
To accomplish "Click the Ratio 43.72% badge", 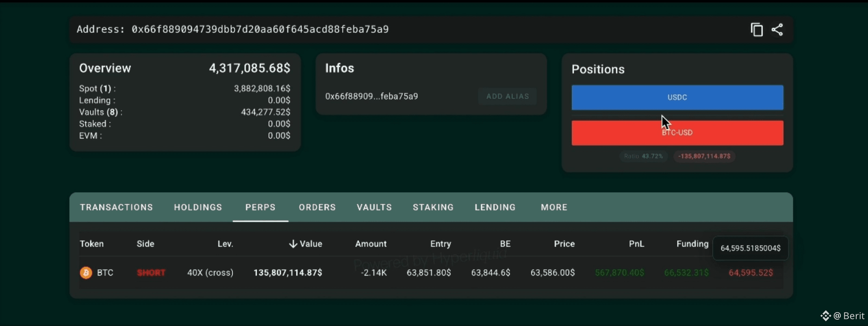I will click(643, 156).
